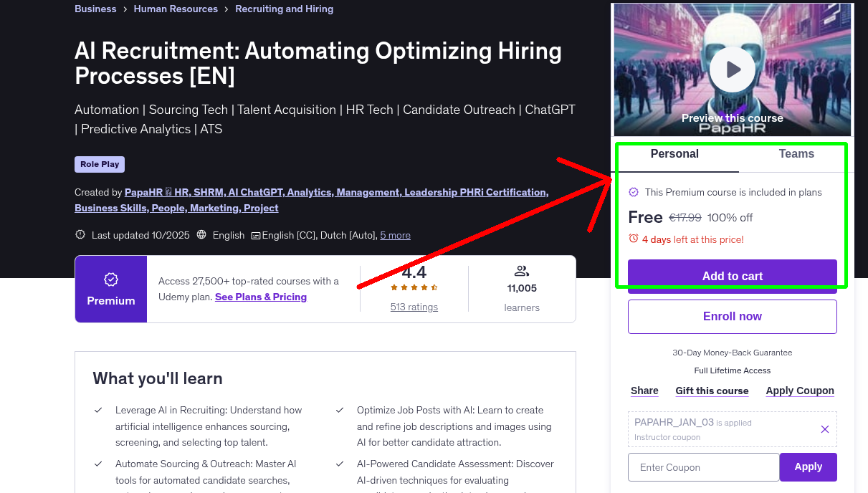Screen dimensions: 868x493
Task: Open the 513 ratings details
Action: tap(413, 307)
